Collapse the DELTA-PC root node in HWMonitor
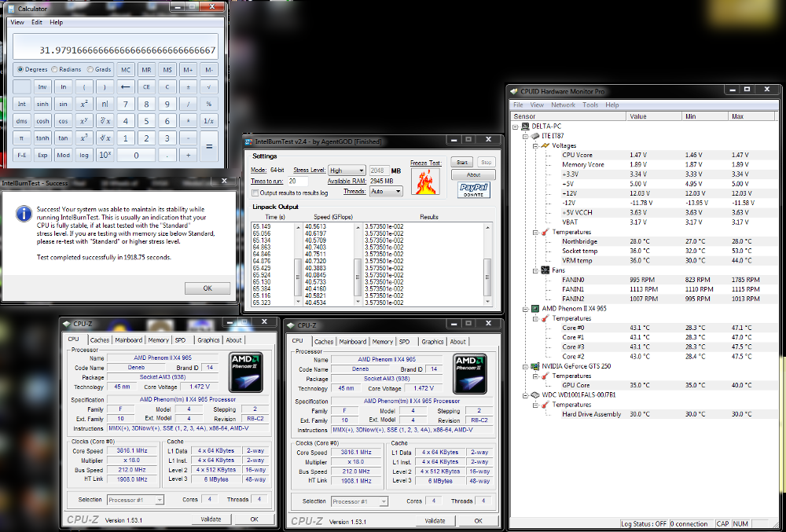The width and height of the screenshot is (786, 532). (x=516, y=127)
